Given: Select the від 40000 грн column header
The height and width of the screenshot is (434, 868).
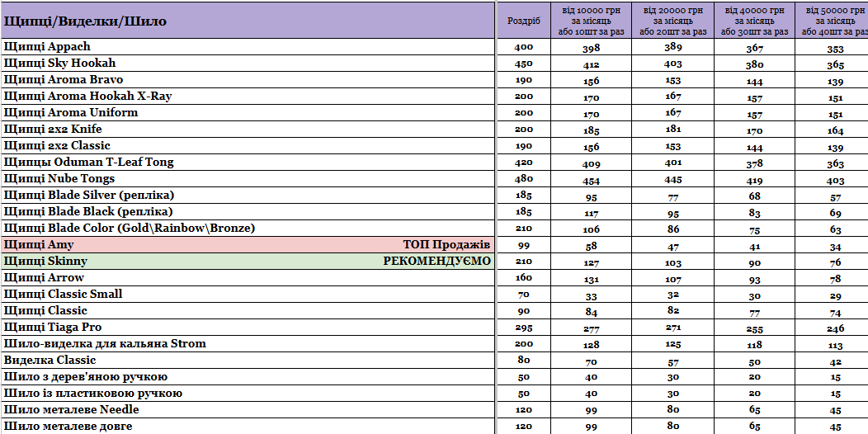Looking at the screenshot, I should [x=754, y=21].
